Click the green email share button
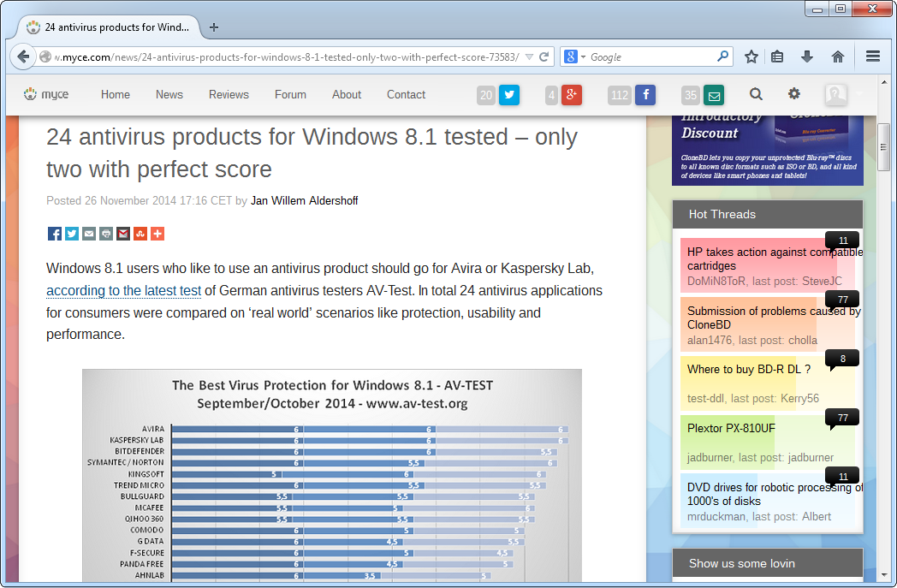The height and width of the screenshot is (588, 897). click(713, 95)
